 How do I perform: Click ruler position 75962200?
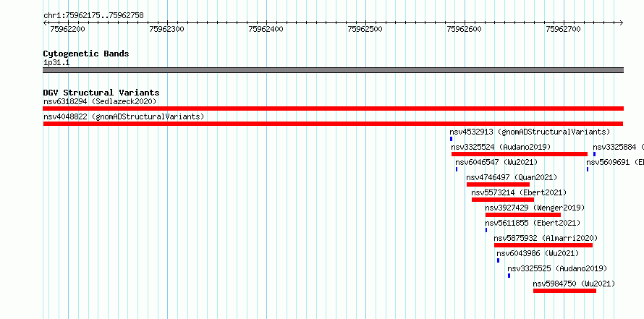(67, 29)
